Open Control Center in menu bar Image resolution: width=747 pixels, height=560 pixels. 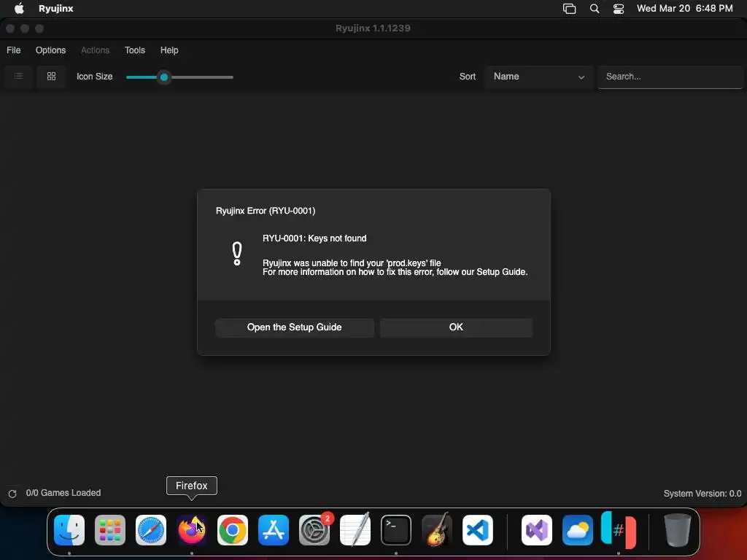click(619, 9)
